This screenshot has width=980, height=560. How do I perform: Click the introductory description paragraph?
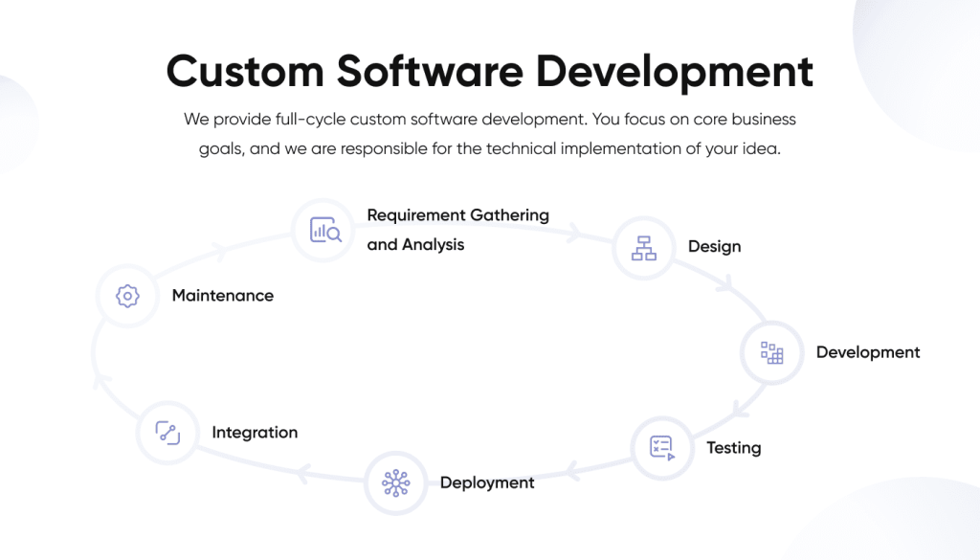click(x=489, y=133)
